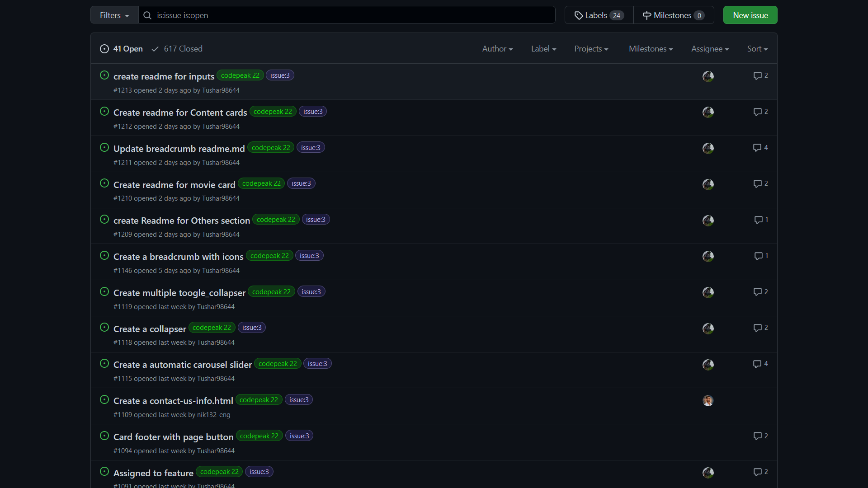Expand the Sort dropdown
868x488 pixels.
(757, 48)
